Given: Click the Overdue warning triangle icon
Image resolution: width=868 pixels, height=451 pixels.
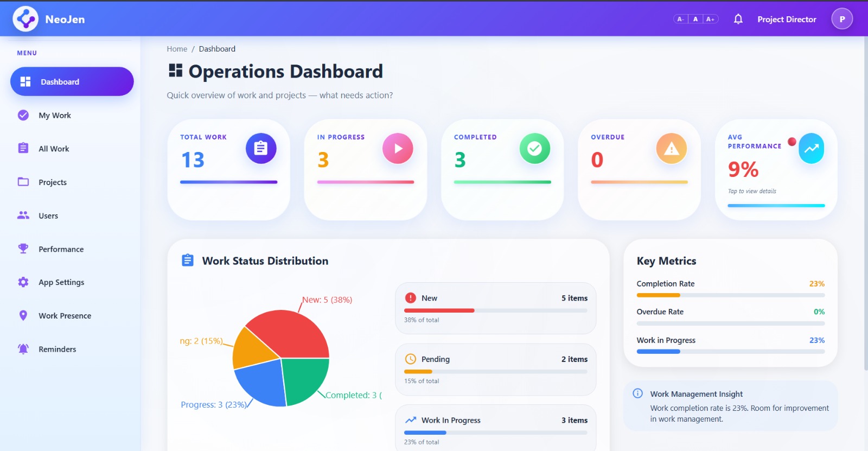Looking at the screenshot, I should 672,148.
